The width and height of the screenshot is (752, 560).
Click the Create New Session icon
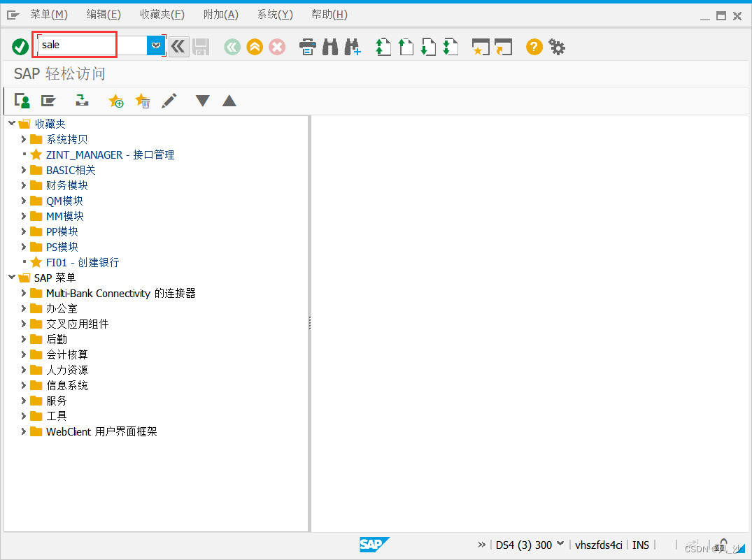pos(481,47)
